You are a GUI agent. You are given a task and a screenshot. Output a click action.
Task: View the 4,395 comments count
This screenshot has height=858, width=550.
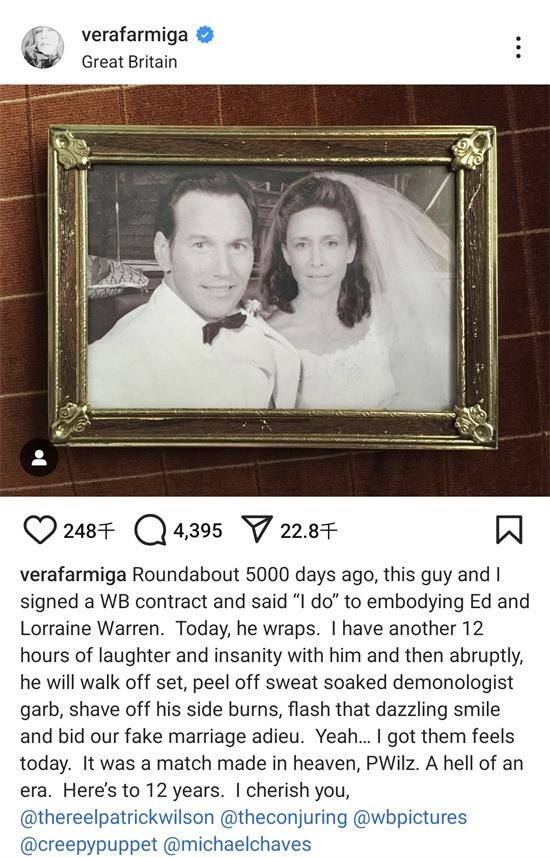[198, 531]
